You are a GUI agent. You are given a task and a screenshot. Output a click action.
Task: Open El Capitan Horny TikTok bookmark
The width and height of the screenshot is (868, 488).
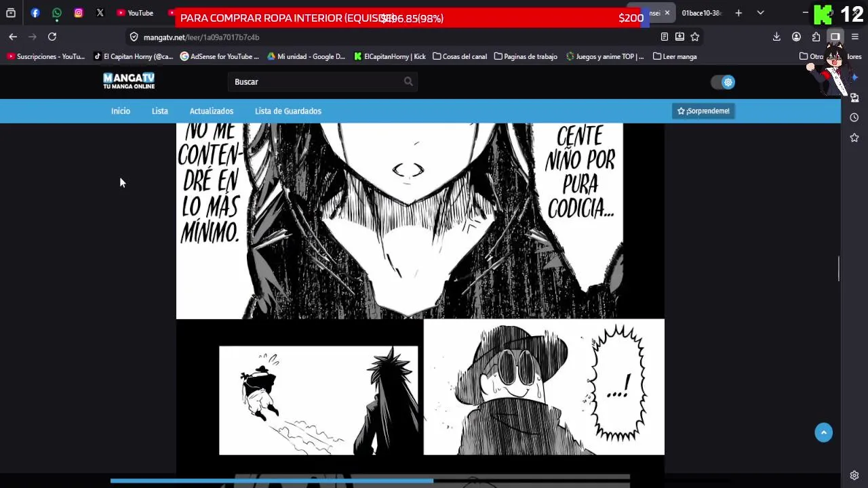tap(133, 57)
